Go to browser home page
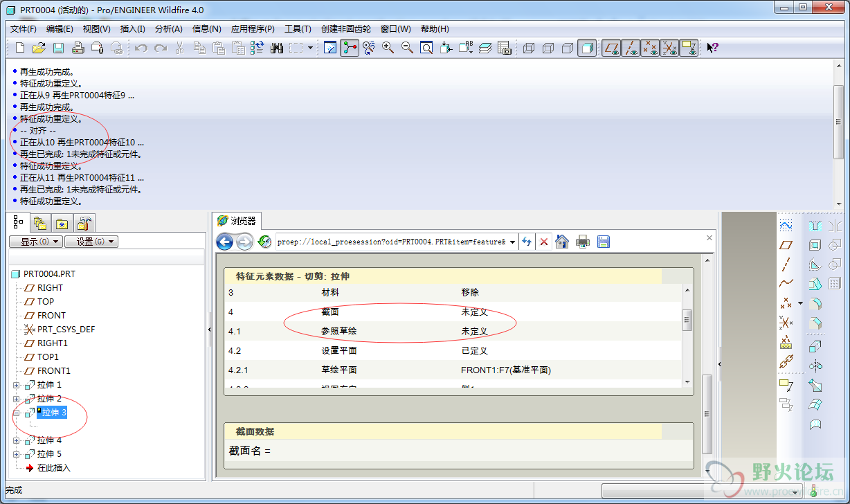850x504 pixels. coord(562,242)
